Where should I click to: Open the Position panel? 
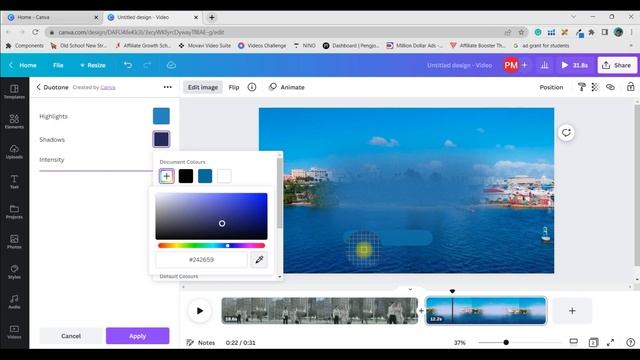coord(551,87)
